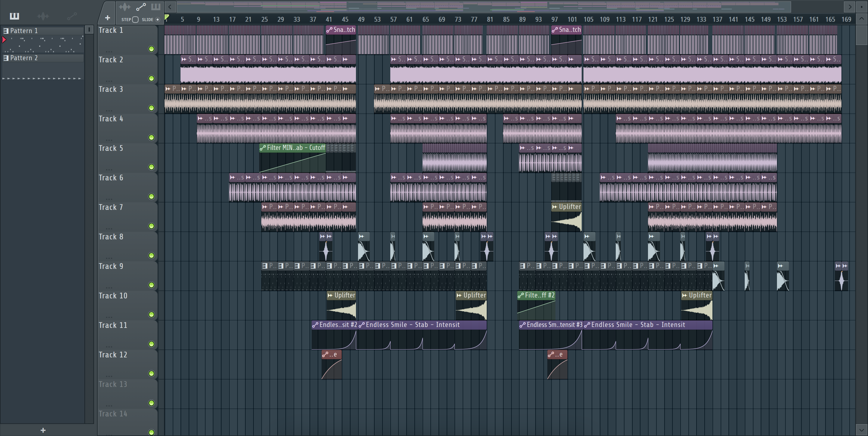Select Endless Sm..tensit #3 automation clip
Screen dimensions: 868x436
point(551,335)
